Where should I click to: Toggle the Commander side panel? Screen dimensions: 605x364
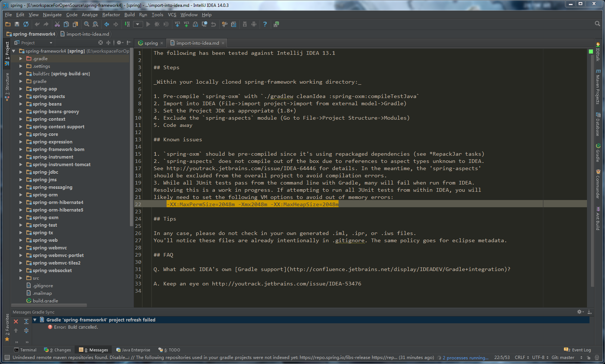tap(598, 184)
